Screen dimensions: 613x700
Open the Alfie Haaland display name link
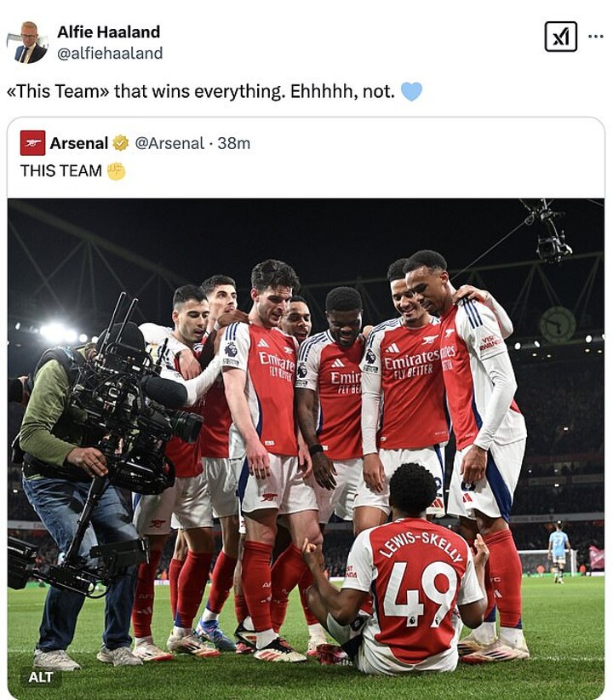[x=108, y=32]
